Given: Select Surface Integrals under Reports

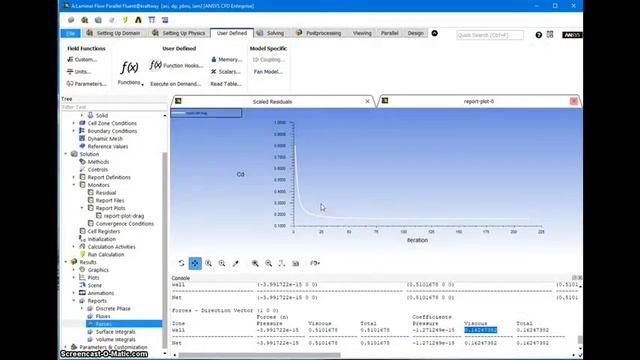Looking at the screenshot, I should (115, 332).
